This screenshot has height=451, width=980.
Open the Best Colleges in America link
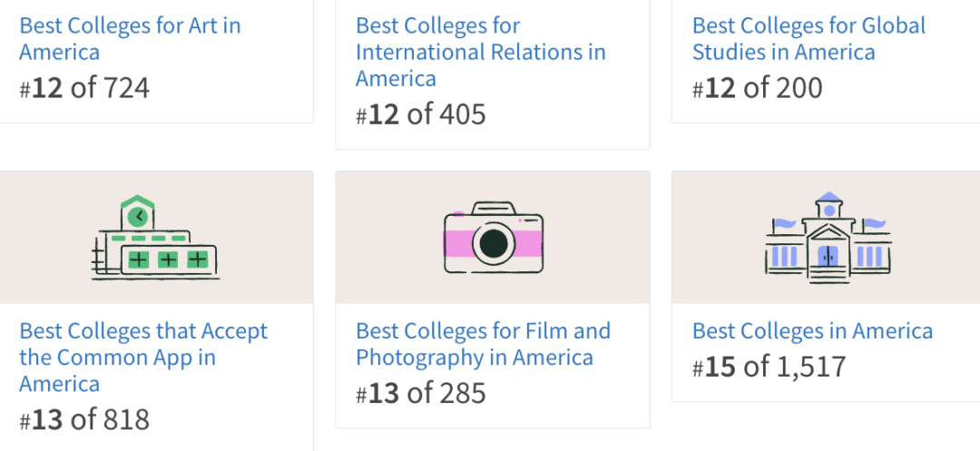pos(812,331)
